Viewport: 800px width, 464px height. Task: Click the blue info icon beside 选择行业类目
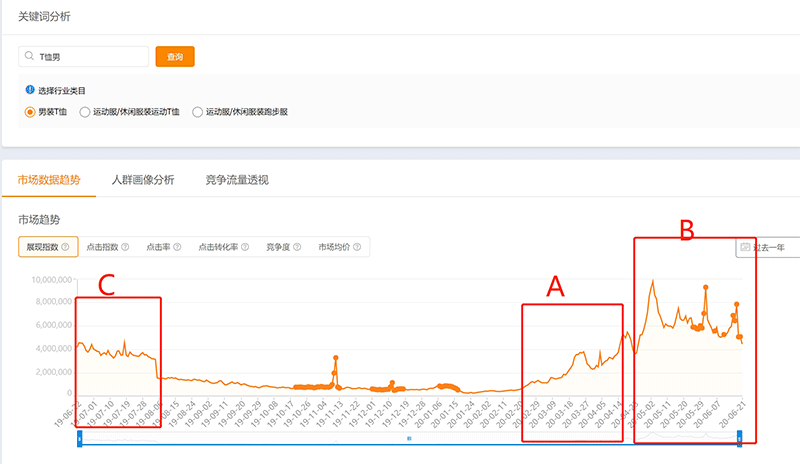tap(30, 90)
